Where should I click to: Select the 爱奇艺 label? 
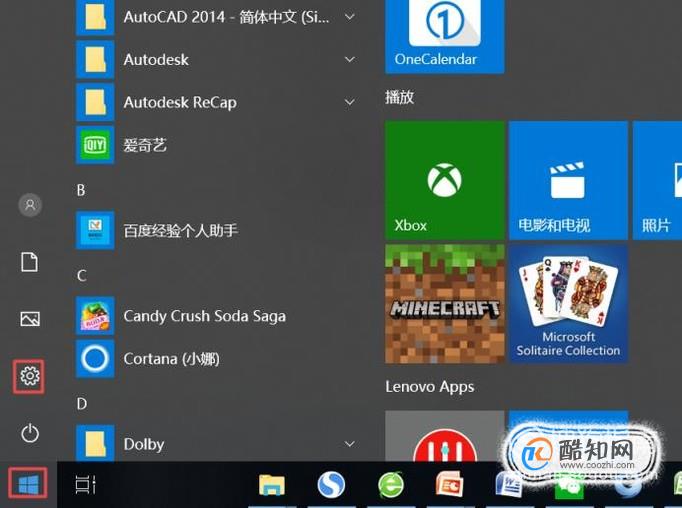(145, 145)
